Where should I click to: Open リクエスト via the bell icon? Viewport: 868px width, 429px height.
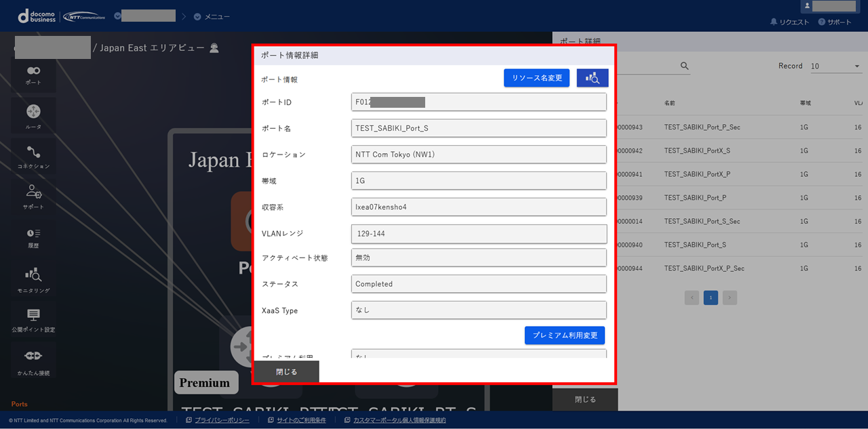pos(790,21)
